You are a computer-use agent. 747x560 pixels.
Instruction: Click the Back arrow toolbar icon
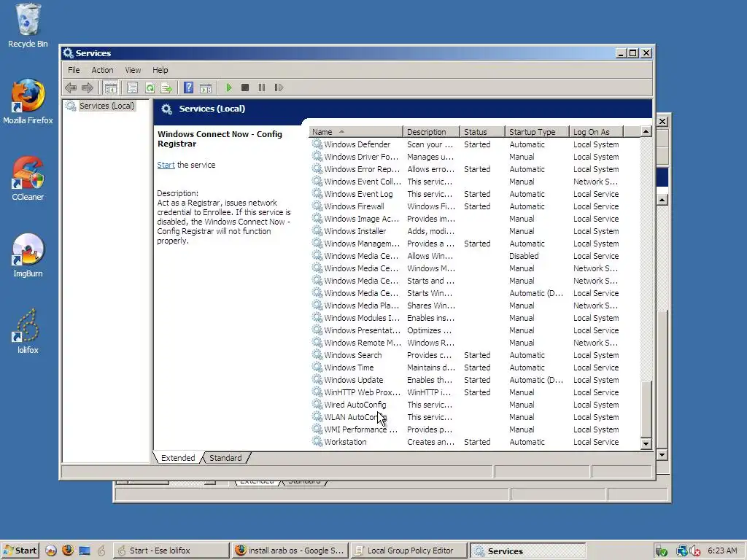pyautogui.click(x=71, y=87)
